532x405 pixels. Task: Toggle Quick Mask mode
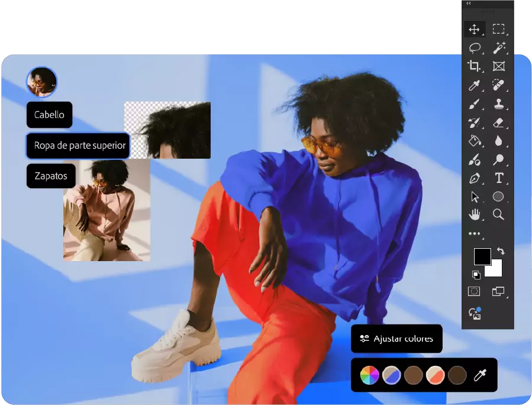pyautogui.click(x=474, y=291)
